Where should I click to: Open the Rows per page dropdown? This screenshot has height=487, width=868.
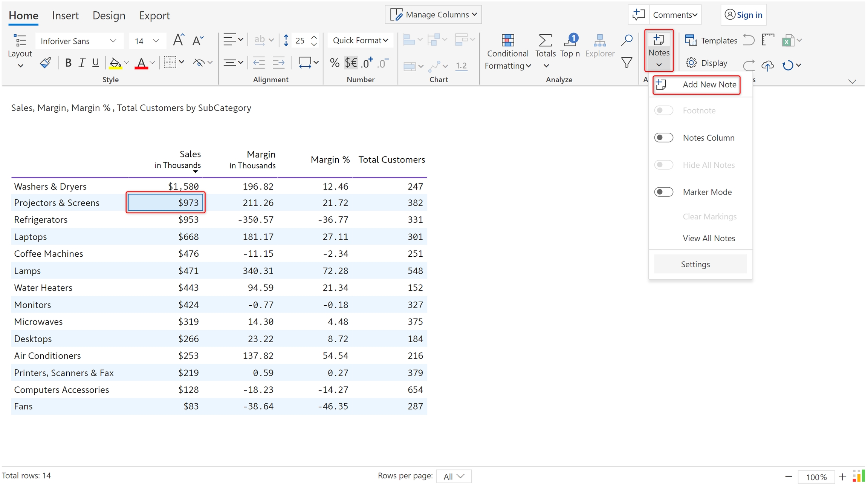point(454,476)
